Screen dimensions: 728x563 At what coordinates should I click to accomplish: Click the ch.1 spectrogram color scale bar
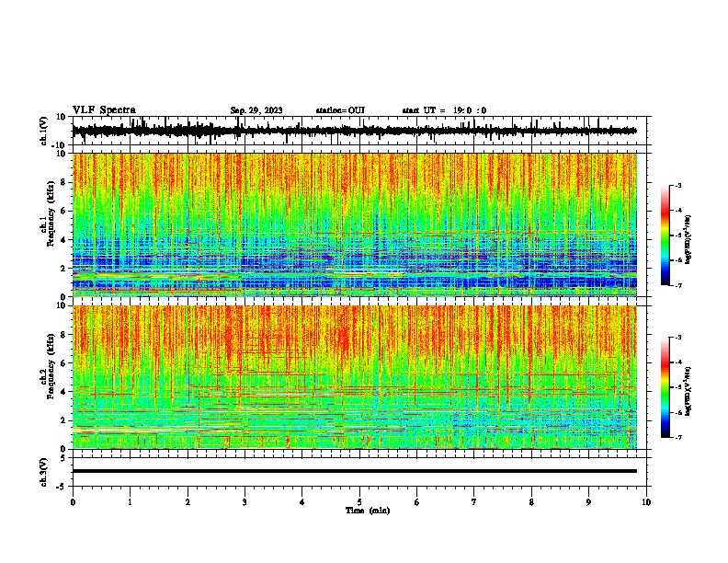[665, 236]
